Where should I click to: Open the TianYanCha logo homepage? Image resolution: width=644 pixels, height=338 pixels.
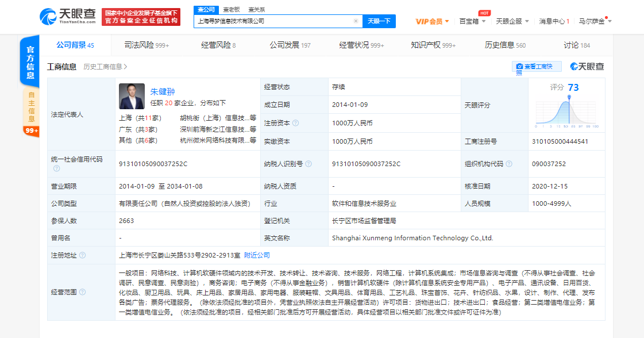tap(68, 17)
